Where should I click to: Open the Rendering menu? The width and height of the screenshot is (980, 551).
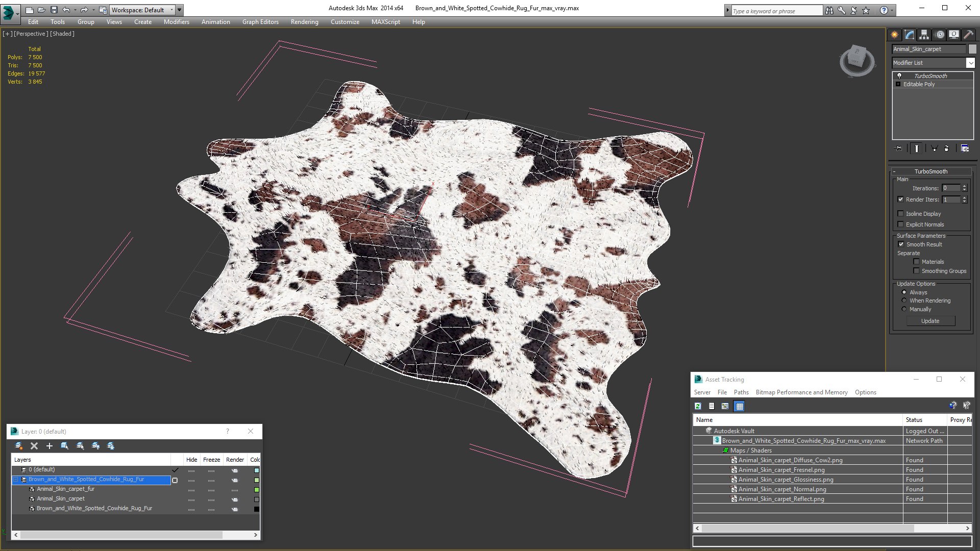(304, 22)
